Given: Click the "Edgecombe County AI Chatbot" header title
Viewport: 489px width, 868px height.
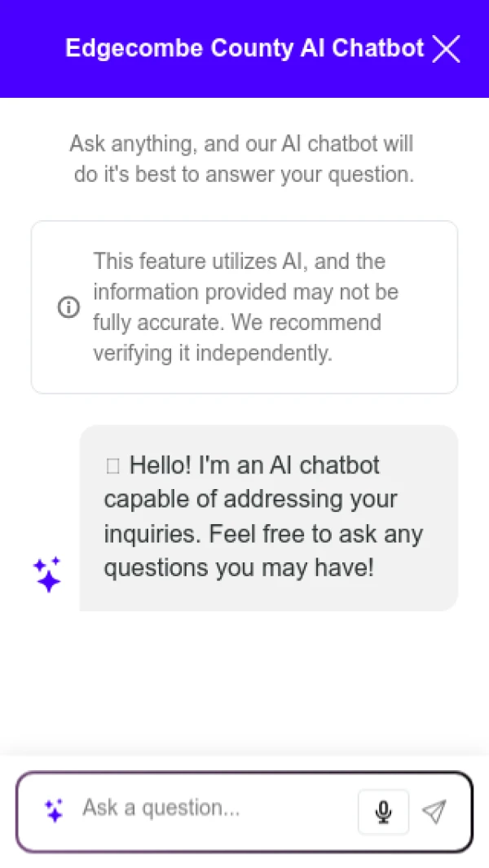Looking at the screenshot, I should click(x=244, y=48).
